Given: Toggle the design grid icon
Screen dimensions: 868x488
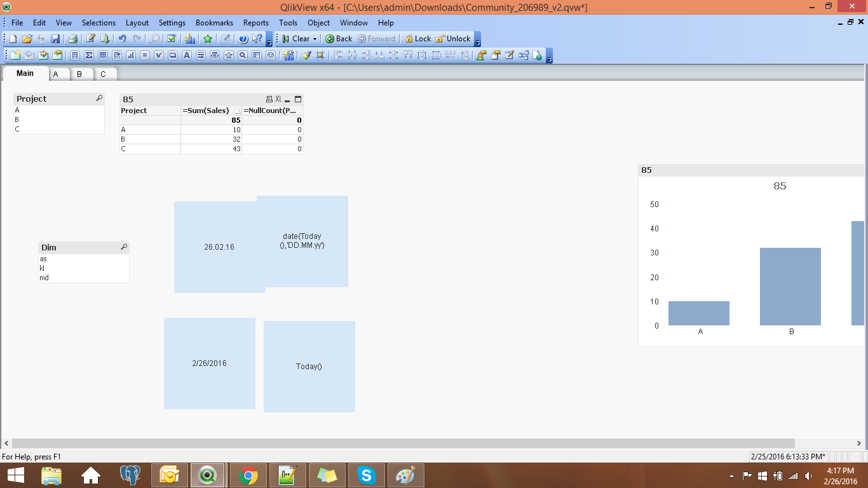Looking at the screenshot, I should [x=320, y=55].
